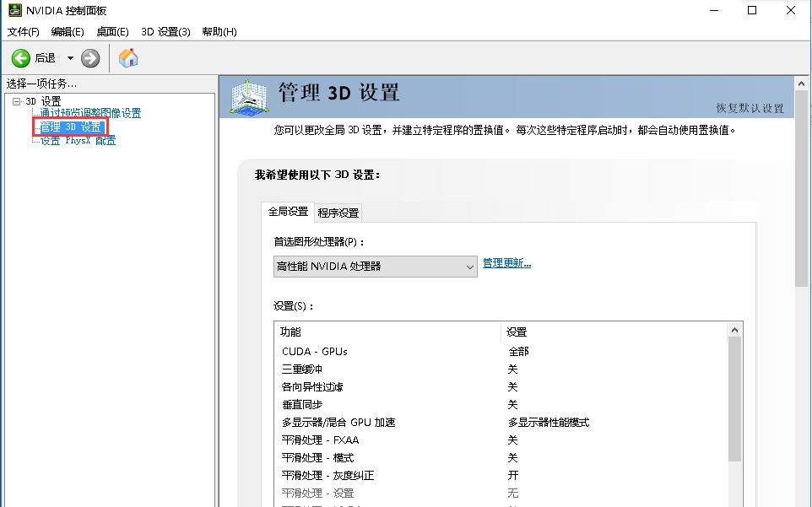Toggle 三重缓冲 setting value

click(513, 369)
